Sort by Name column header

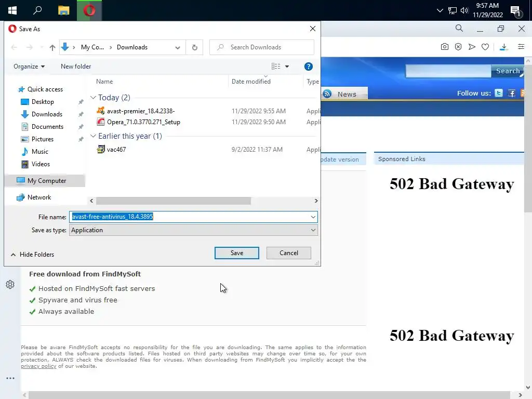pos(104,82)
